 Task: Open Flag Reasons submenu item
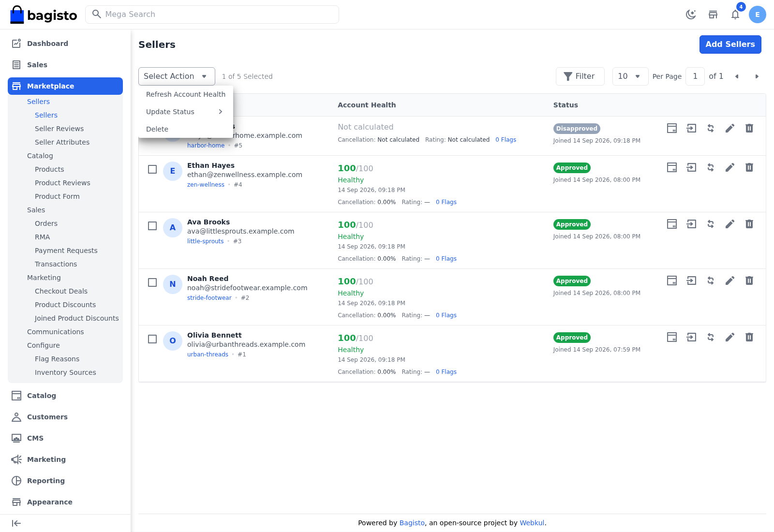click(57, 359)
